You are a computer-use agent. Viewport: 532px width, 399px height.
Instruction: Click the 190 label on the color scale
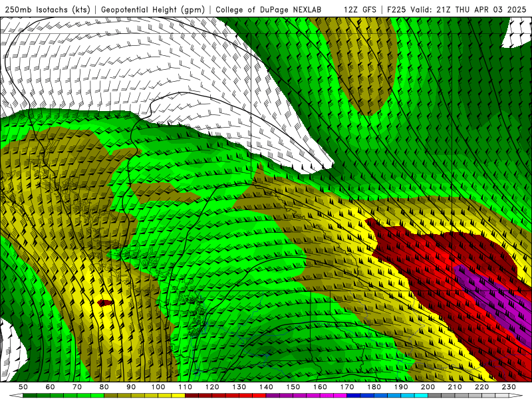pos(402,387)
